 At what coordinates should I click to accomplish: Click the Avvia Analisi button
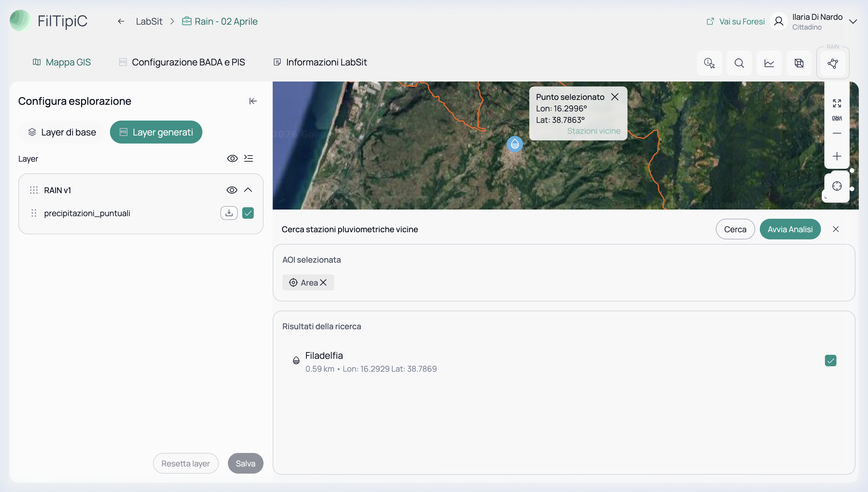[790, 229]
